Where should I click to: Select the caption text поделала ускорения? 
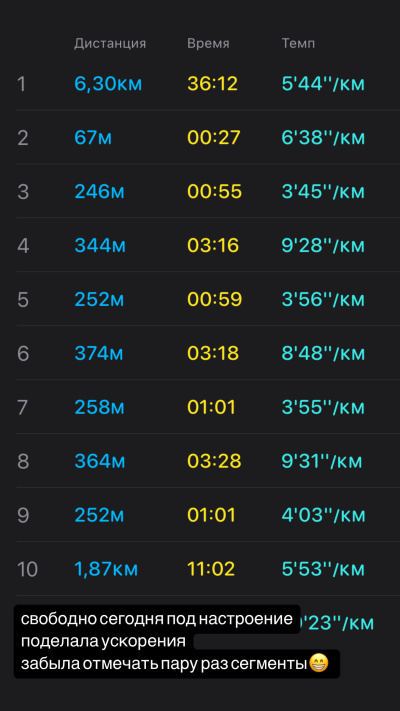103,642
